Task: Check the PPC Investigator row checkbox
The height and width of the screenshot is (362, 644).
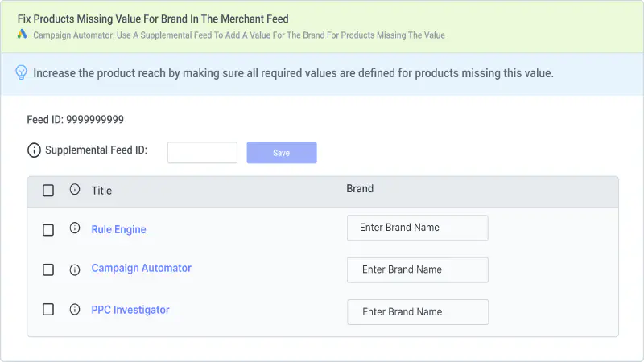Action: 48,309
